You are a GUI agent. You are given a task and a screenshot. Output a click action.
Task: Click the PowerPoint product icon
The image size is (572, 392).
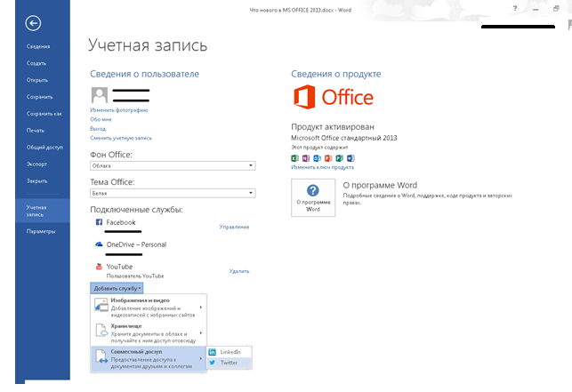[x=328, y=158]
